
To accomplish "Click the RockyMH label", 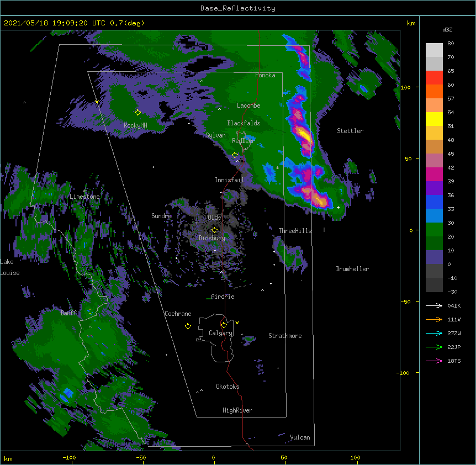I will click(x=135, y=125).
